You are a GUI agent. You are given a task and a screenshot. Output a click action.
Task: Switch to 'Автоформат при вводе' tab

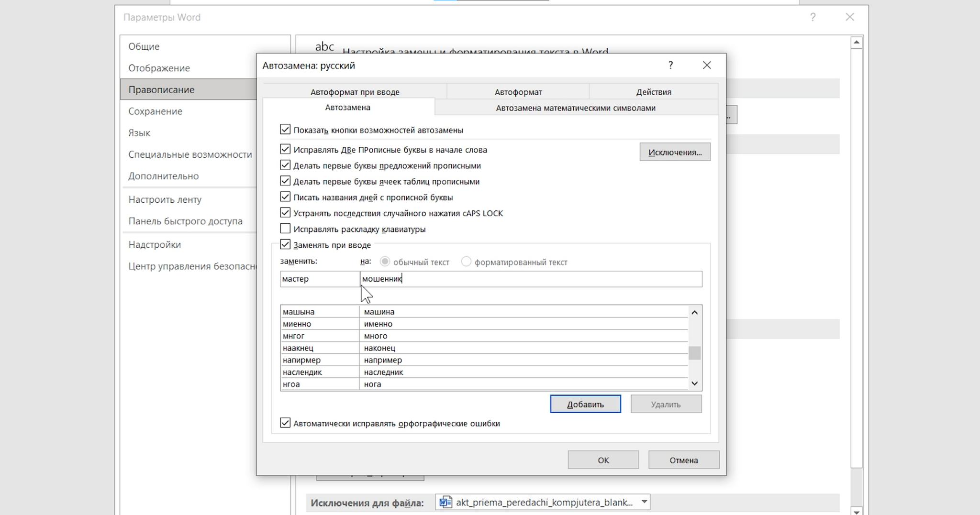pyautogui.click(x=355, y=92)
